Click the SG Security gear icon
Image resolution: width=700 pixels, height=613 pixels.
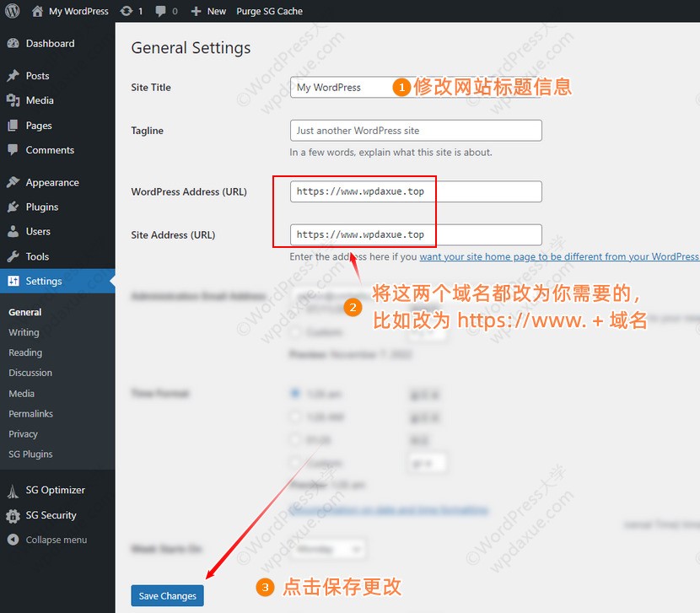click(x=13, y=516)
